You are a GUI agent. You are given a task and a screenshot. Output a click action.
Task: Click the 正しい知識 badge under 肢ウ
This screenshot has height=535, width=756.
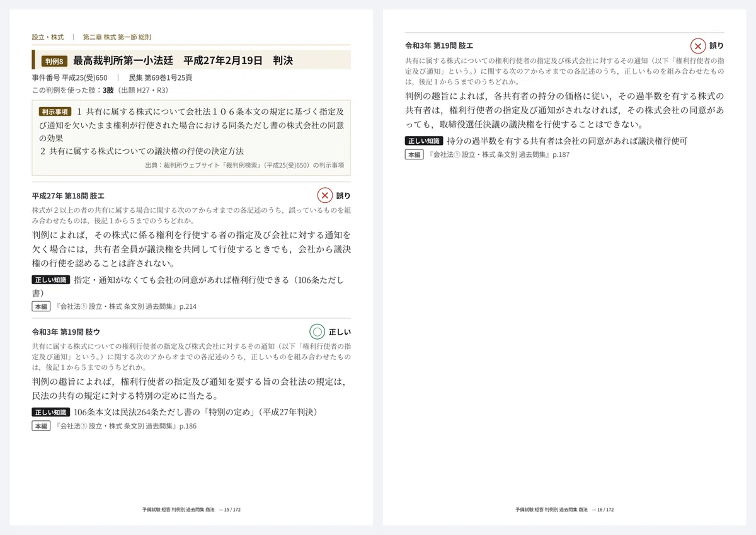[51, 412]
